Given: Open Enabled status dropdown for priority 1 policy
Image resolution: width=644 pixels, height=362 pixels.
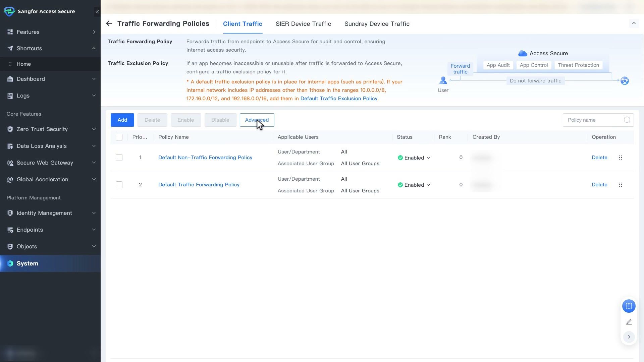Looking at the screenshot, I should (x=414, y=158).
